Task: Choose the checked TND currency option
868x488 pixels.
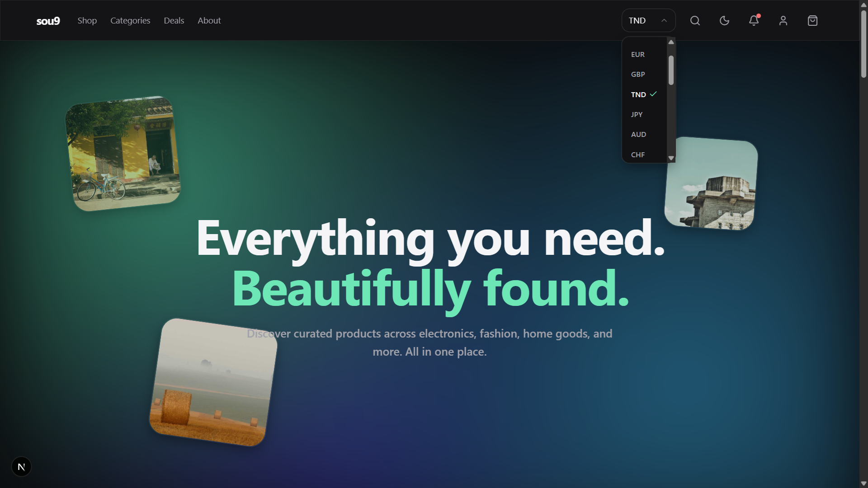Action: pos(644,94)
